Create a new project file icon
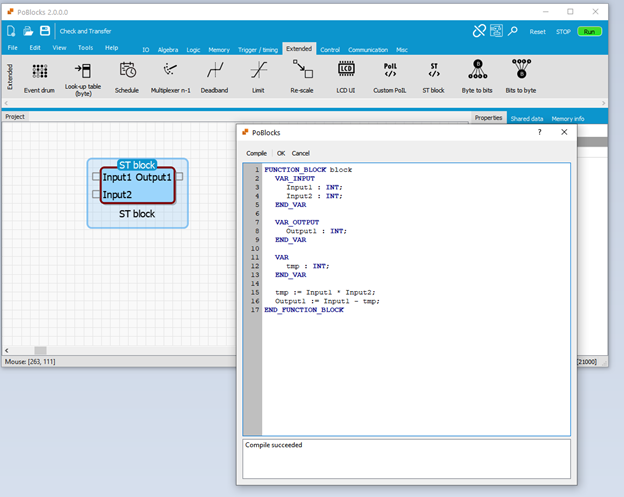Viewport: 624px width, 497px height. (x=11, y=31)
